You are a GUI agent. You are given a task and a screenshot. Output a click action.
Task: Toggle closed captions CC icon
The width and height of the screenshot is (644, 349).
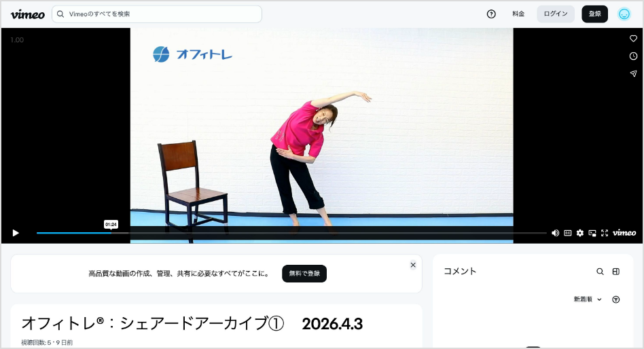click(568, 233)
